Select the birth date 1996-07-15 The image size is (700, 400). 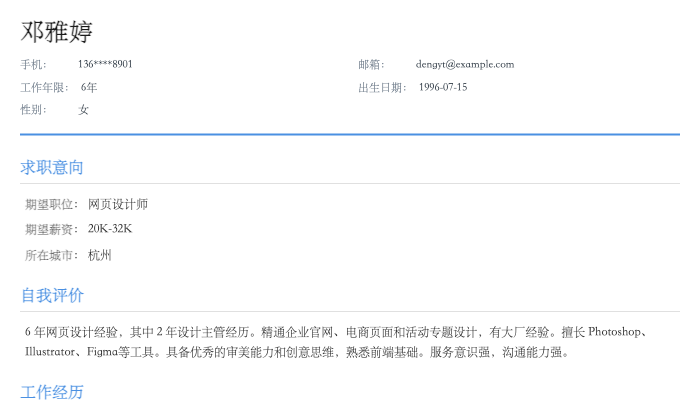tap(443, 87)
